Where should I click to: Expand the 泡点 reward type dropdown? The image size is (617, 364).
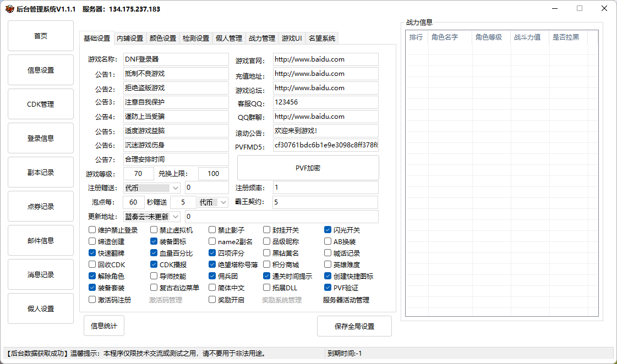click(223, 202)
